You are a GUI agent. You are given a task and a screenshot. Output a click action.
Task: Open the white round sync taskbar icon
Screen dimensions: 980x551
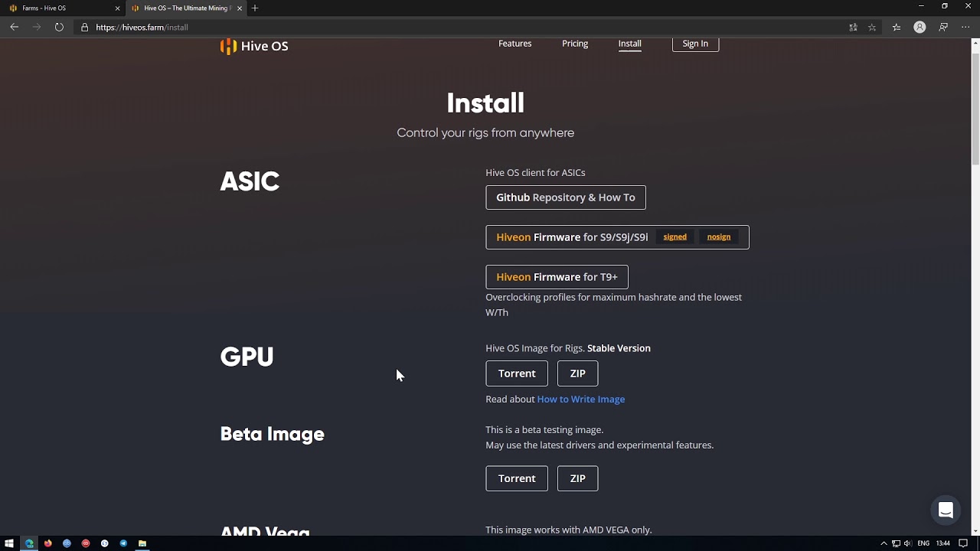click(x=104, y=543)
